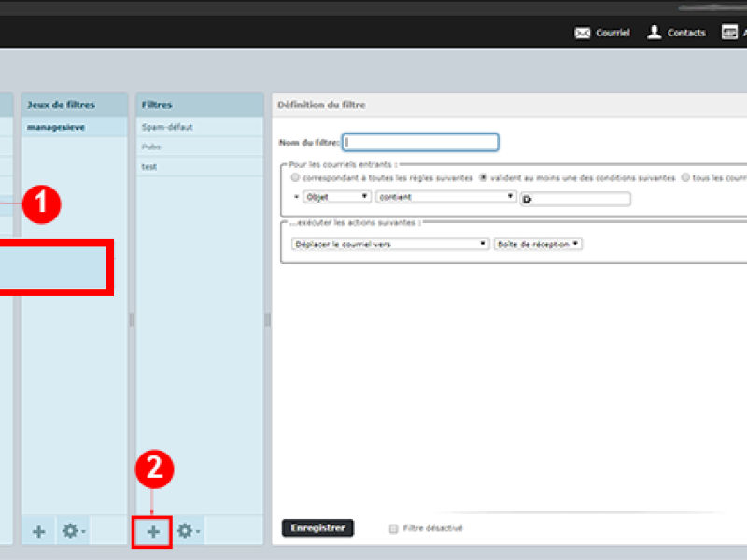Focus the 'Nom du filtre' text field
747x560 pixels.
point(421,143)
